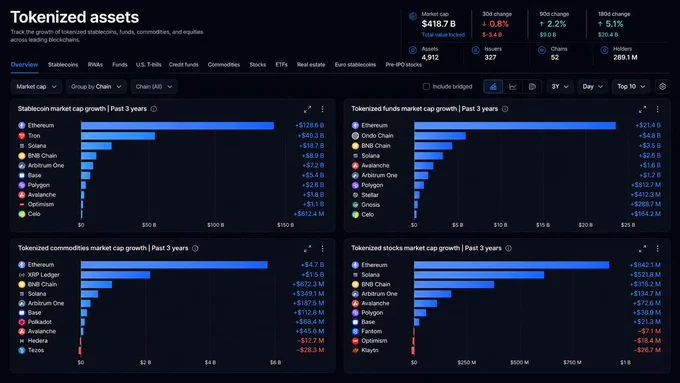Show the Stablecoin market cap growth info tooltip

tap(154, 109)
